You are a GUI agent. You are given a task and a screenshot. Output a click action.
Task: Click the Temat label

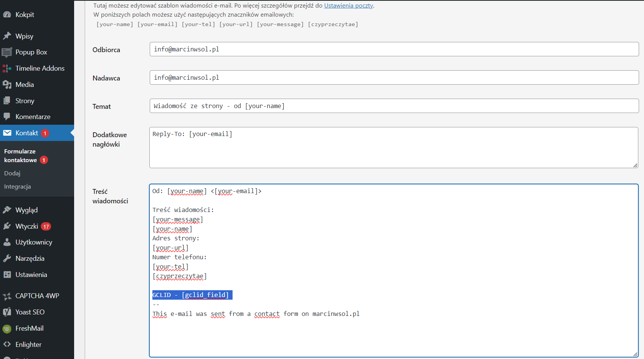coord(102,107)
